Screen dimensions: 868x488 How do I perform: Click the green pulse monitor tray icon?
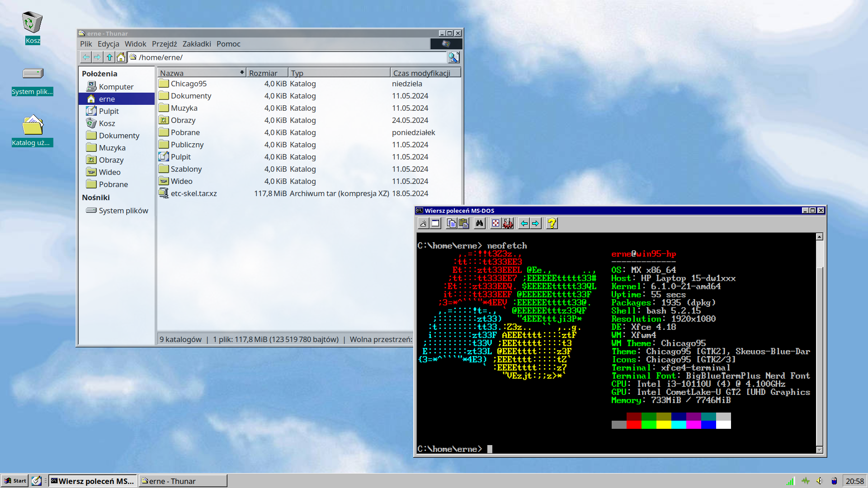(x=805, y=481)
